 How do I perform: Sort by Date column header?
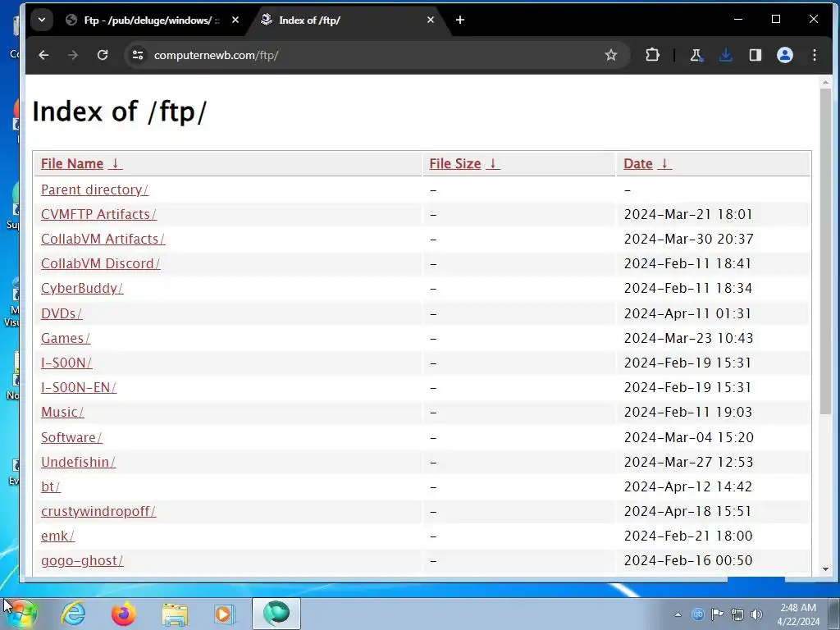(637, 164)
